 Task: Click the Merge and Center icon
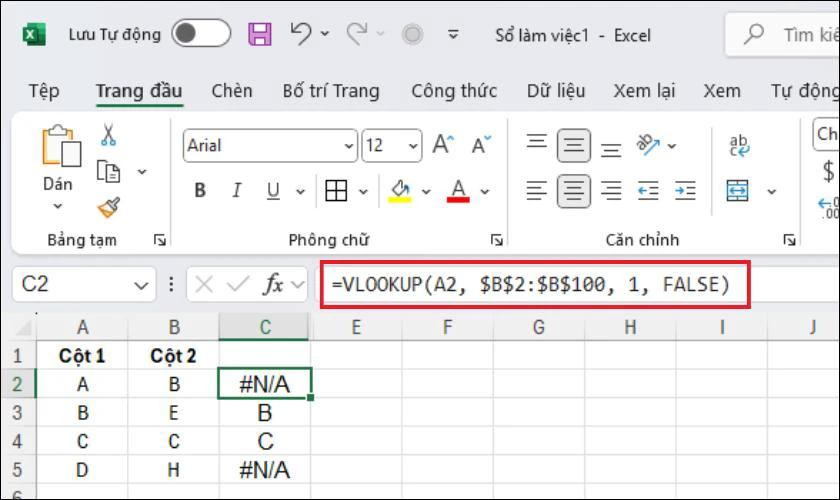[x=738, y=191]
